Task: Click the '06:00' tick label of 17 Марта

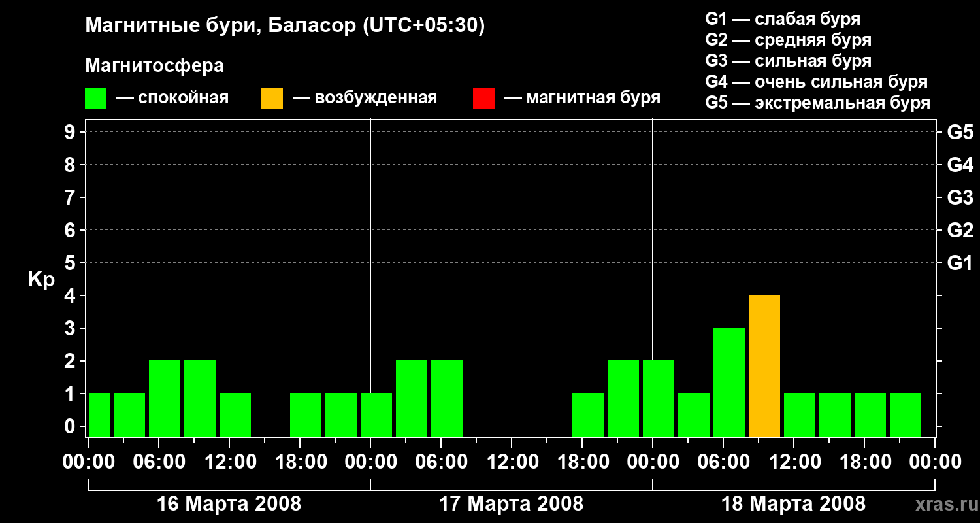Action: click(441, 462)
